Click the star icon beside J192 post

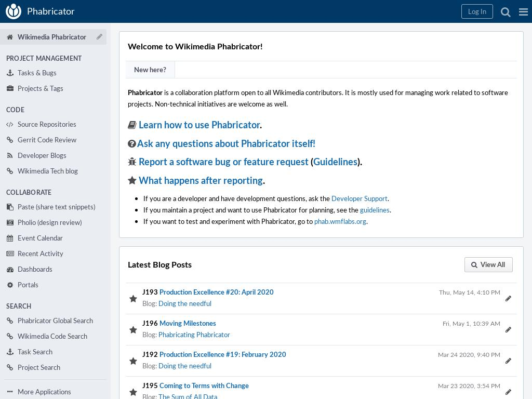133,361
